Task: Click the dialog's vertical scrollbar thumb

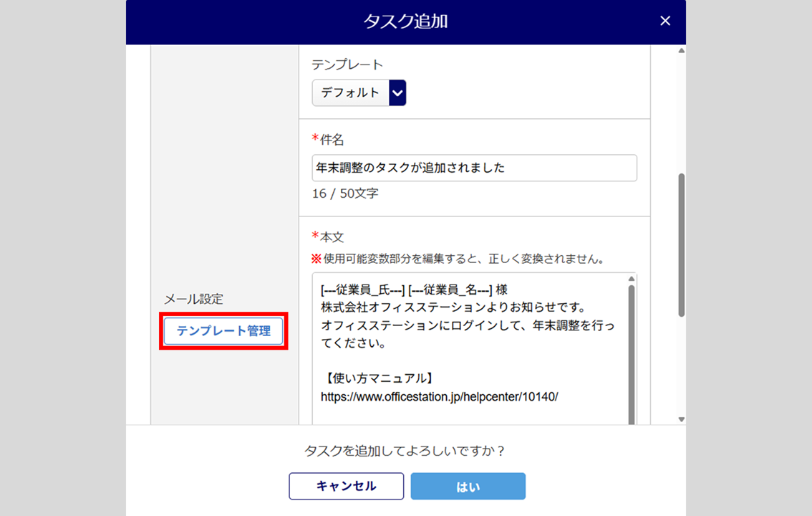Action: (681, 244)
